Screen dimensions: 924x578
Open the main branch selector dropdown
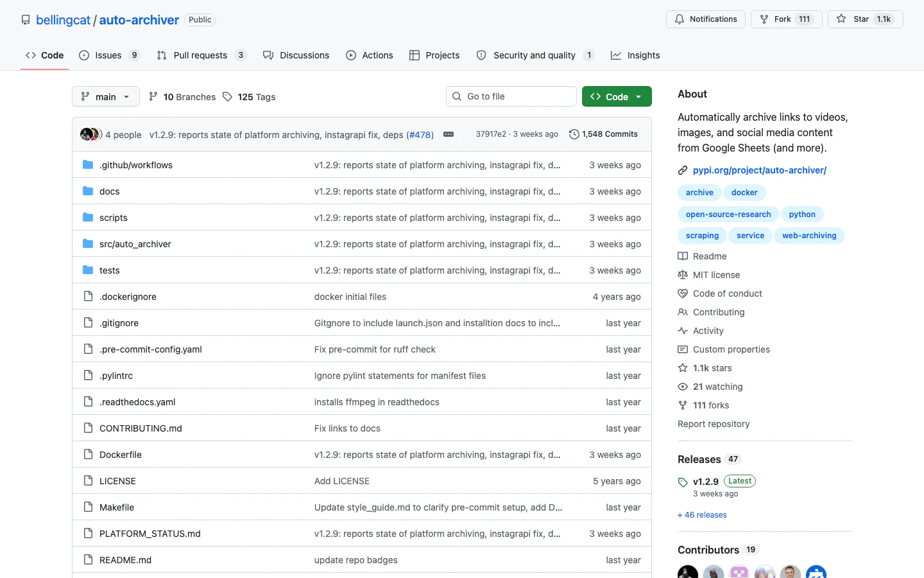pyautogui.click(x=106, y=97)
